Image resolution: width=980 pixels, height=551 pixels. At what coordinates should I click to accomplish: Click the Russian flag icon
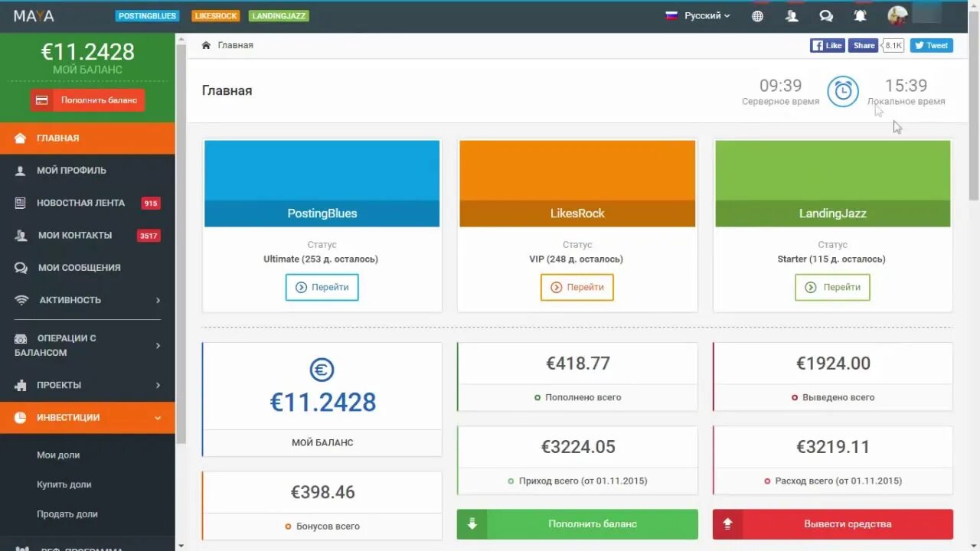tap(671, 15)
